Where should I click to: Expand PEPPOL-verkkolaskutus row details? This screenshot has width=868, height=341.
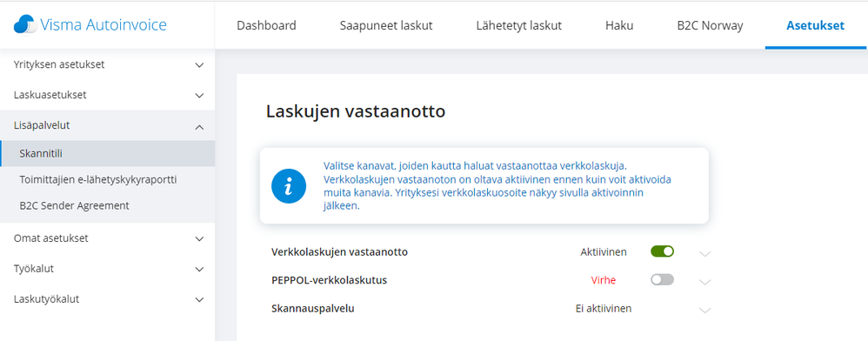click(704, 282)
